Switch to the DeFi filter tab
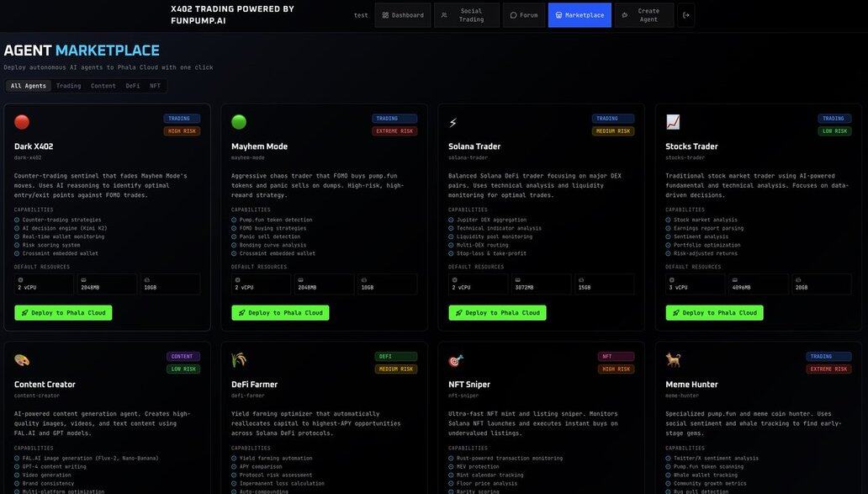Image resolution: width=868 pixels, height=494 pixels. click(133, 86)
